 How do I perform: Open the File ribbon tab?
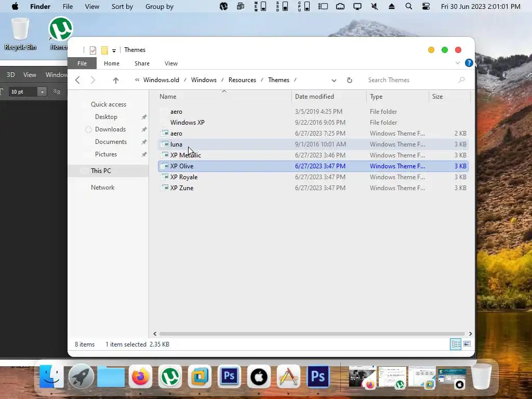point(82,63)
